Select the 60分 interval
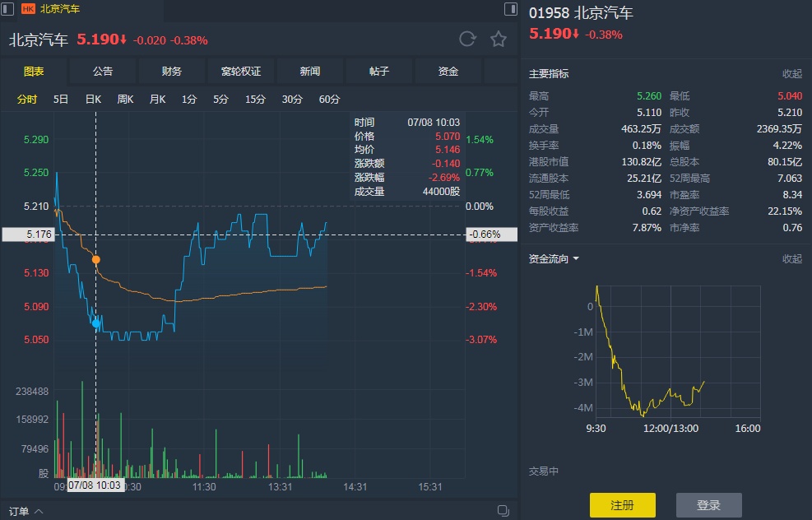The width and height of the screenshot is (812, 520). click(x=329, y=99)
